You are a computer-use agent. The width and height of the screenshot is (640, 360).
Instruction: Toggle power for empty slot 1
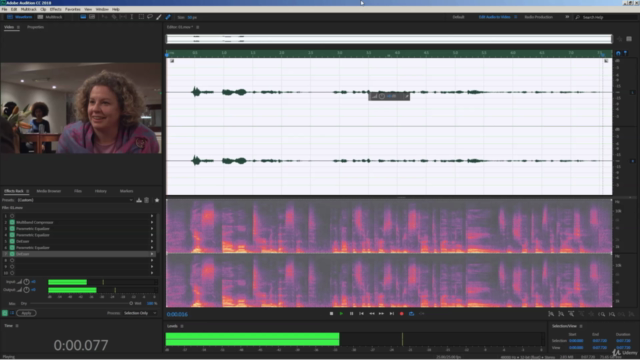click(12, 216)
